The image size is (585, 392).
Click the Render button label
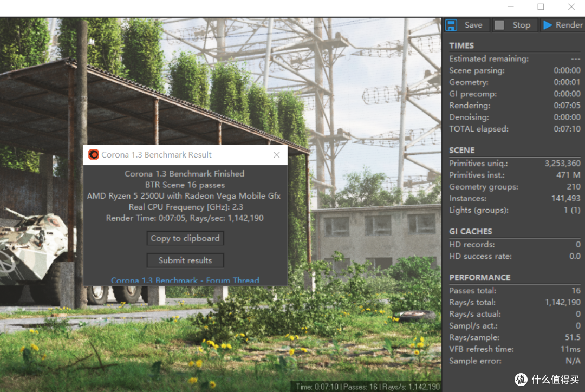point(569,25)
